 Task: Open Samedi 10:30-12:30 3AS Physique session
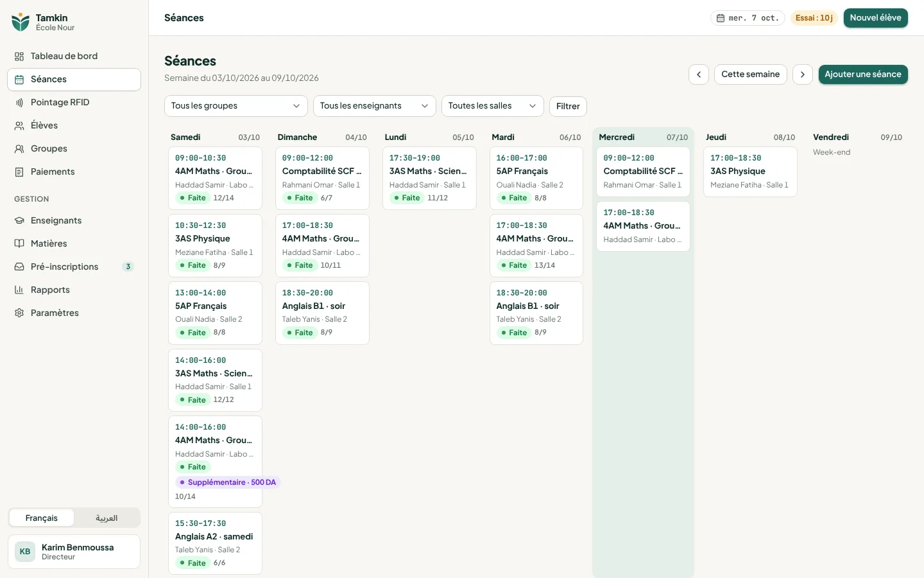click(215, 245)
